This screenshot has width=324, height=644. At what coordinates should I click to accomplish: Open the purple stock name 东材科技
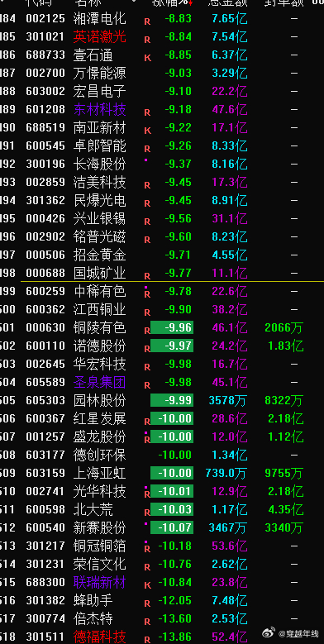100,109
